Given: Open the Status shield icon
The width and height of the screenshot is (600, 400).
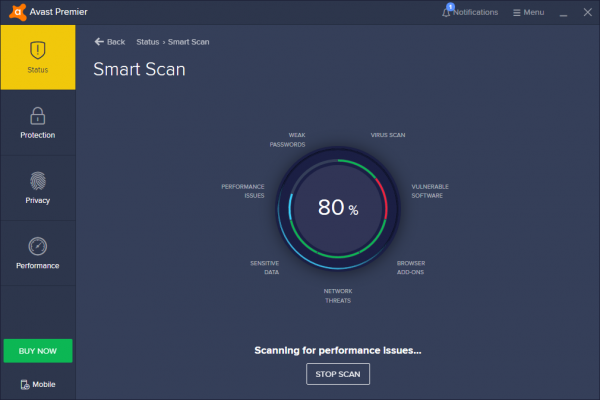Looking at the screenshot, I should coord(37,50).
